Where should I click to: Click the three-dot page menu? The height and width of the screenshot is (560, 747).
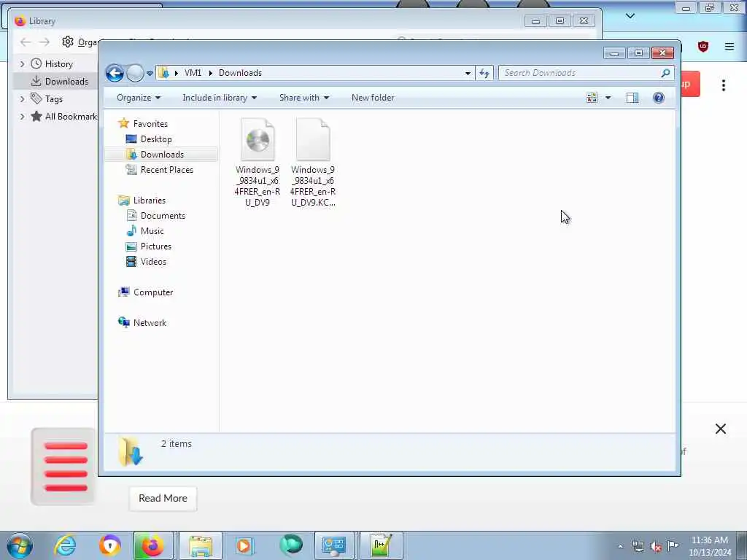click(723, 85)
